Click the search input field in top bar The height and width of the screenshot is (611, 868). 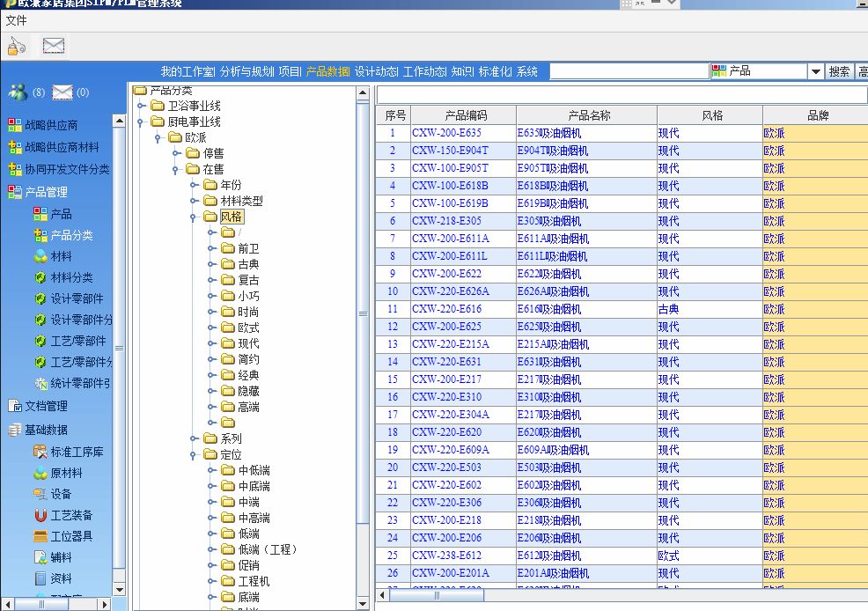tap(629, 71)
